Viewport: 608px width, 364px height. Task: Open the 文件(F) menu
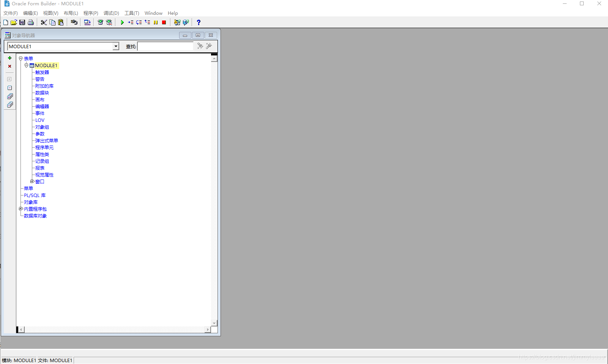coord(11,13)
